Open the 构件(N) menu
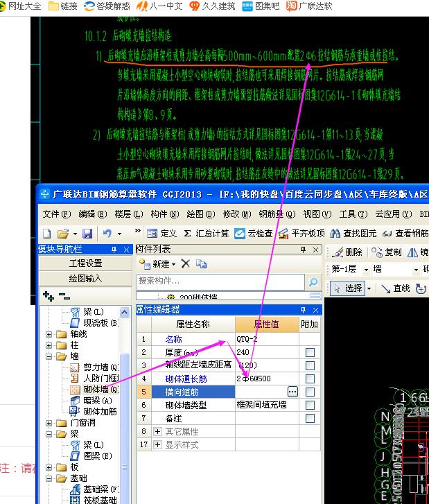The image size is (429, 504). [164, 214]
